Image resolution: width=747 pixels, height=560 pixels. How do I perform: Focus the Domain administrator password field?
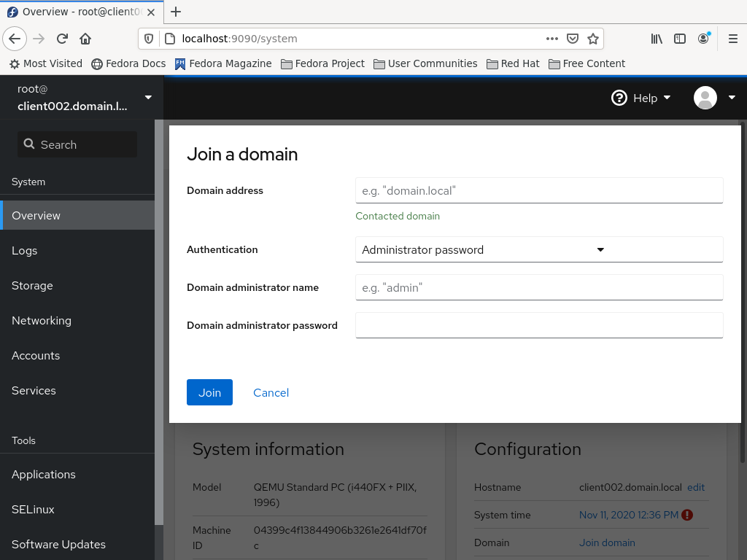(x=539, y=325)
